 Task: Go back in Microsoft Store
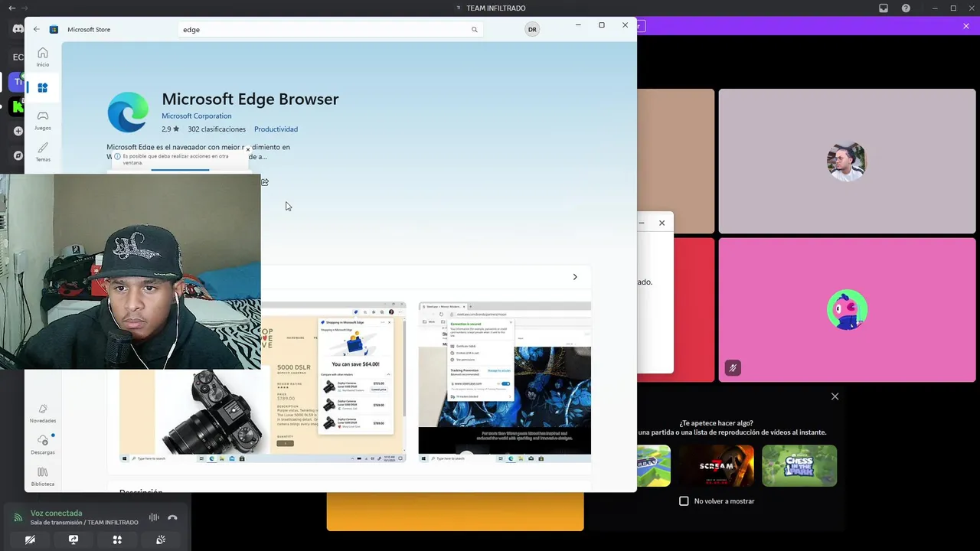click(37, 29)
